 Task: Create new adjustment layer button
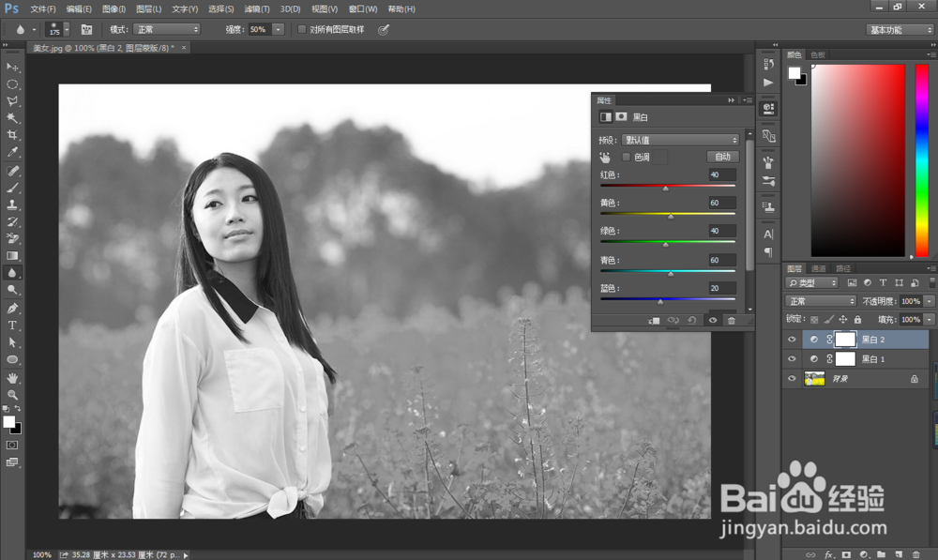[864, 554]
